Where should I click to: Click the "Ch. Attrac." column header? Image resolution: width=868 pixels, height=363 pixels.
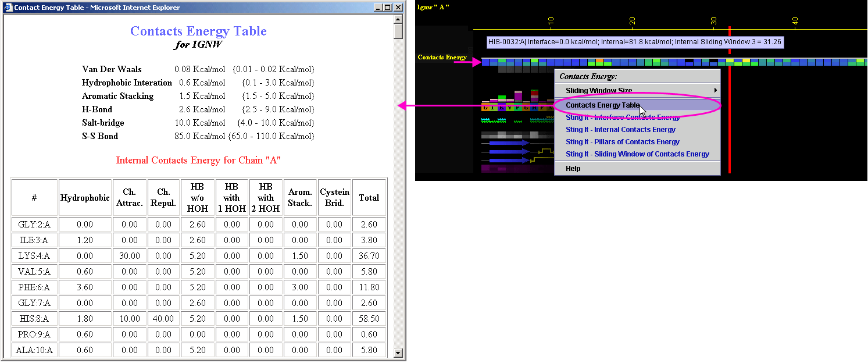[x=130, y=198]
